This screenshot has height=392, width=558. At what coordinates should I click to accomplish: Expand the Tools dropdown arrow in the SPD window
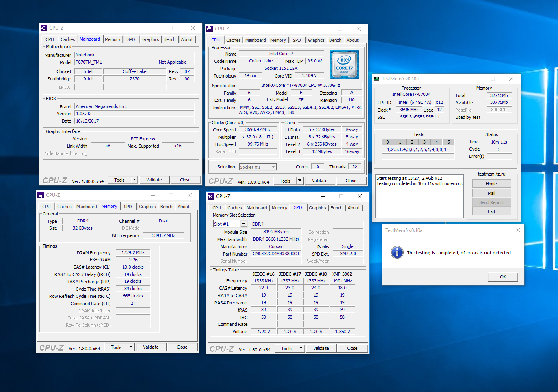[x=301, y=348]
